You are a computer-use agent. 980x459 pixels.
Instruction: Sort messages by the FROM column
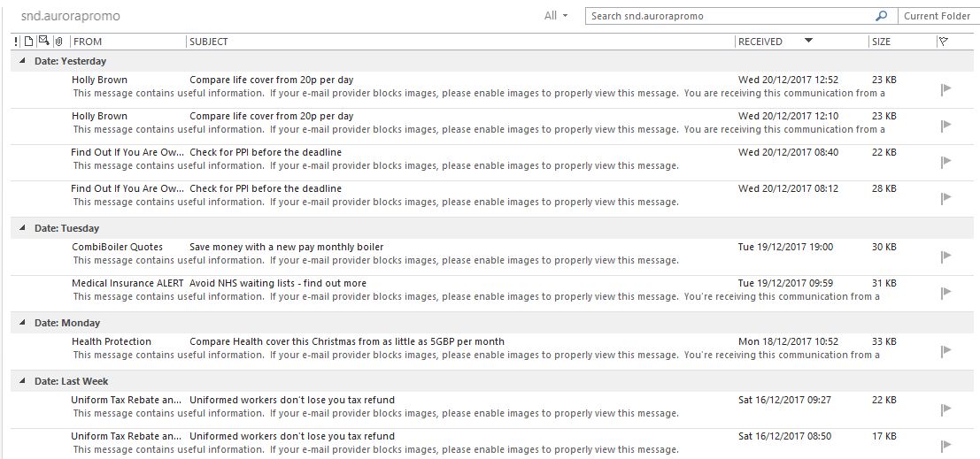[127, 42]
